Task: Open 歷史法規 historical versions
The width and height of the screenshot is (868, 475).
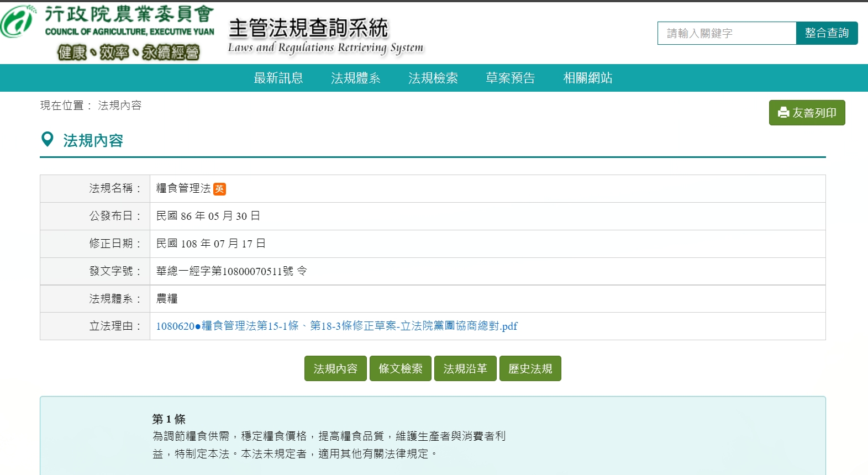Action: [530, 368]
